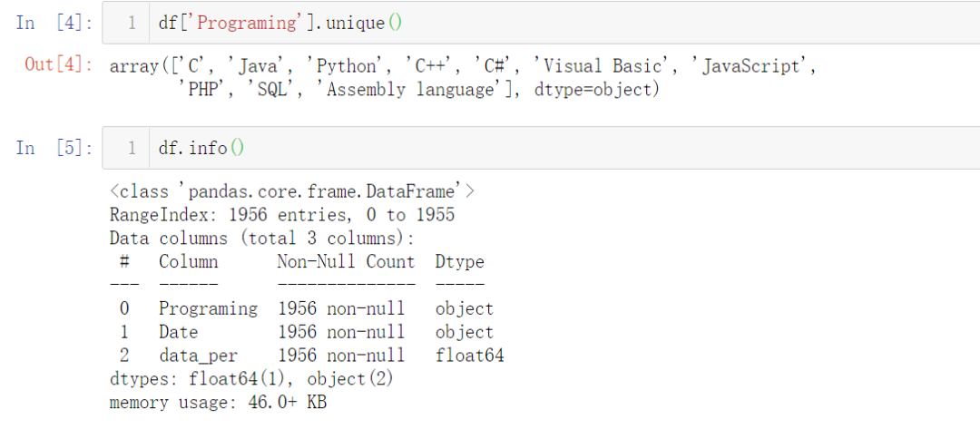Click the 'Dtype' header in info output
Viewport: 980px width, 429px height.
[459, 262]
